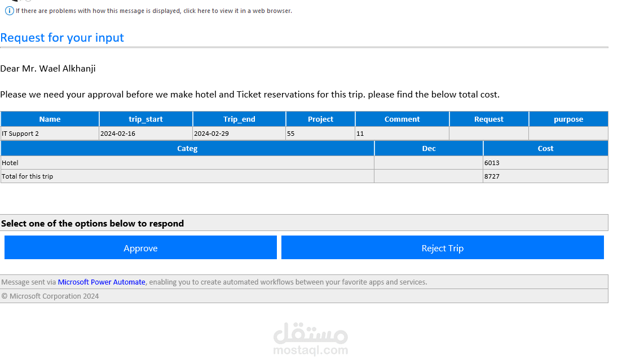This screenshot has width=622, height=364.
Task: Click the trip_start column header
Action: [146, 119]
